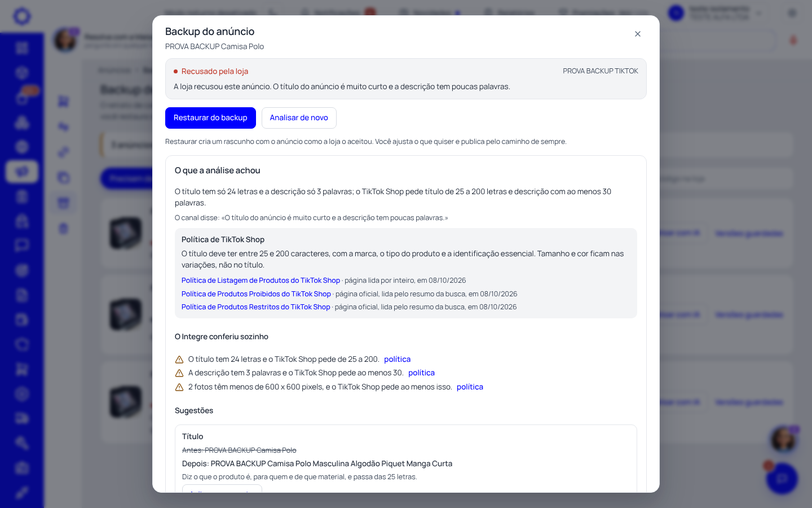This screenshot has height=508, width=812.
Task: Click the O que a análise achou heading
Action: click(218, 170)
